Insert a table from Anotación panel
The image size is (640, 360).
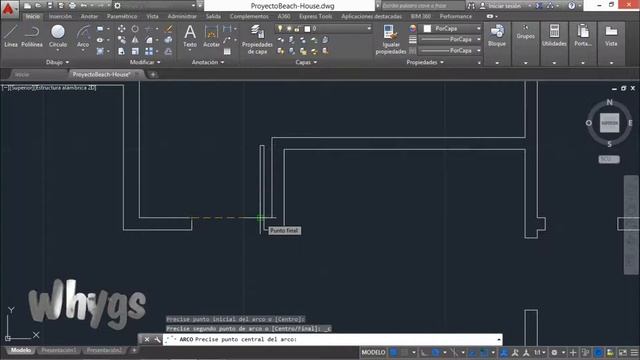227,51
